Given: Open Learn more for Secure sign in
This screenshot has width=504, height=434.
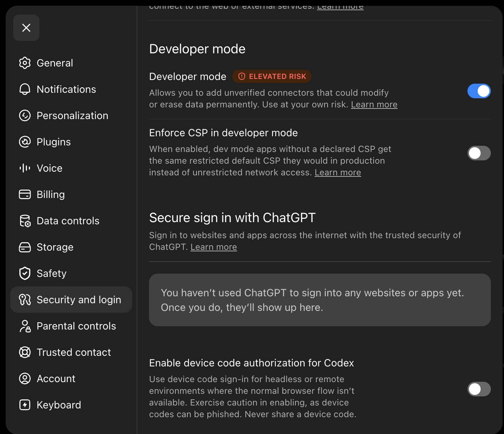Looking at the screenshot, I should point(214,247).
